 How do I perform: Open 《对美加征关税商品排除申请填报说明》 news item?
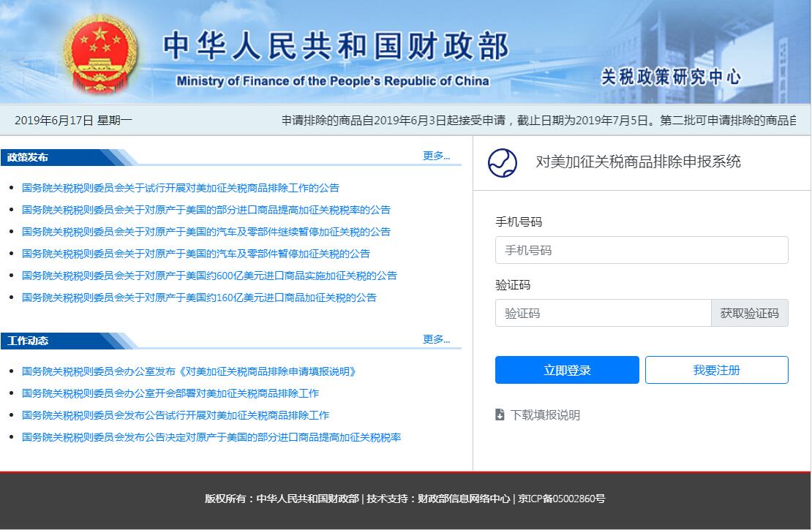(x=189, y=371)
